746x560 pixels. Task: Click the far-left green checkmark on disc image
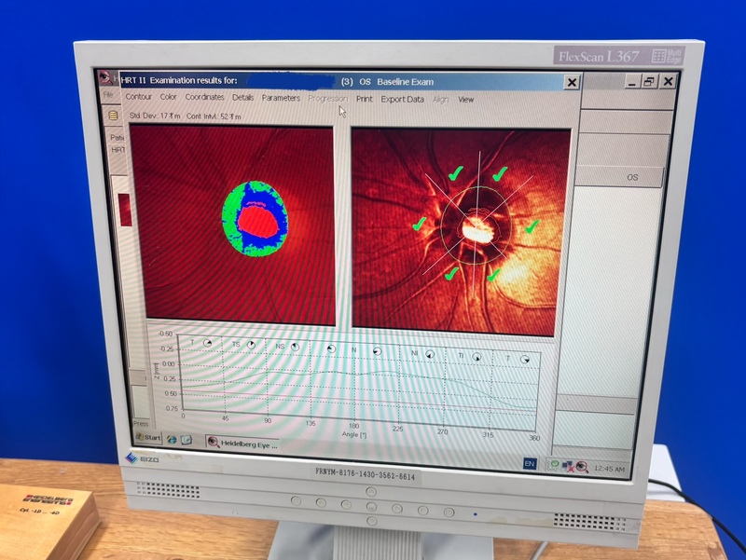pyautogui.click(x=420, y=224)
